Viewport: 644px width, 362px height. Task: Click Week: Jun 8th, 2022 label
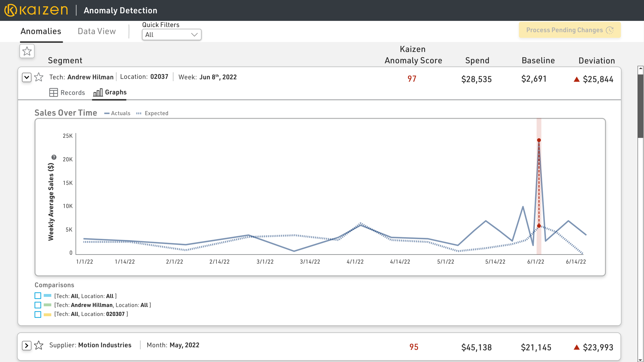[x=208, y=77]
